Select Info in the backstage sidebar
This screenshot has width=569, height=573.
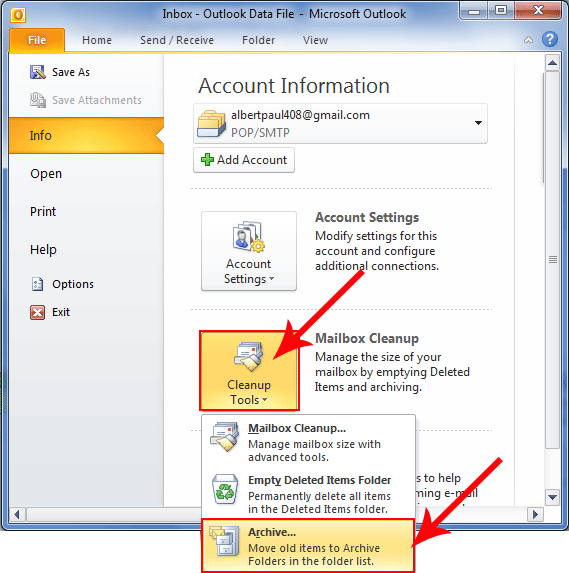tap(86, 136)
